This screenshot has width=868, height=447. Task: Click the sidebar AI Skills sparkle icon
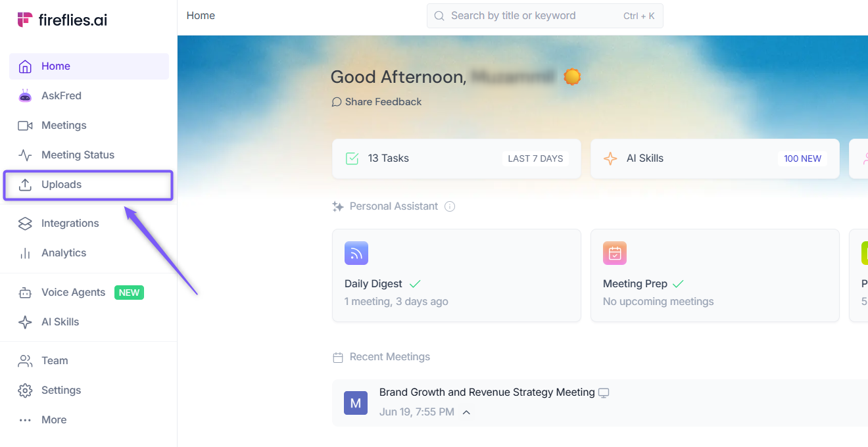25,322
